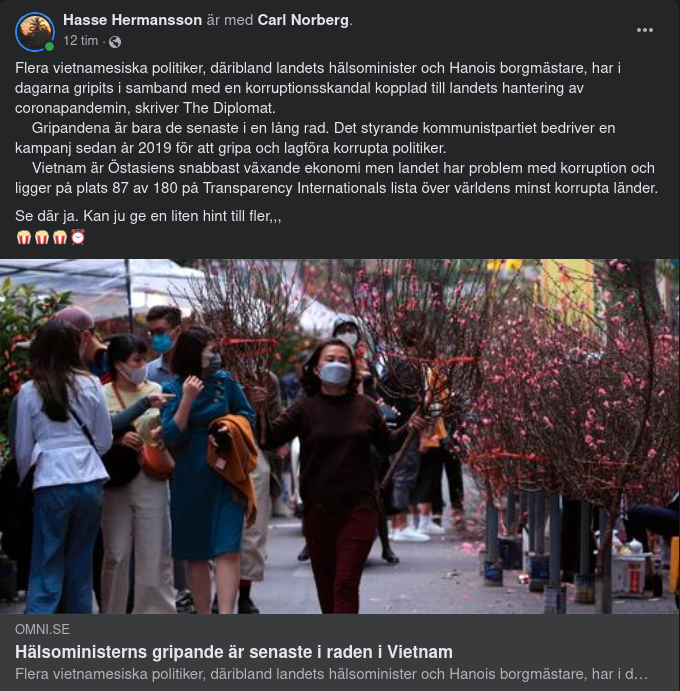Click the first popcorn emoji in the post
This screenshot has width=680, height=691.
click(24, 237)
